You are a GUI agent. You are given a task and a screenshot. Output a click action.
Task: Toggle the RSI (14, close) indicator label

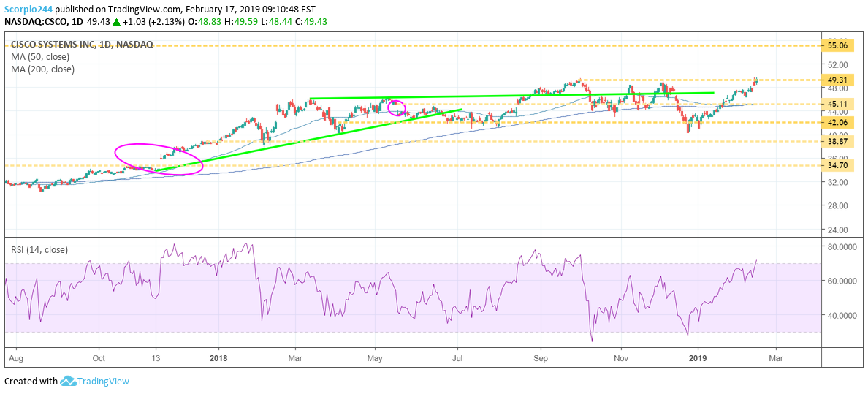tap(39, 250)
